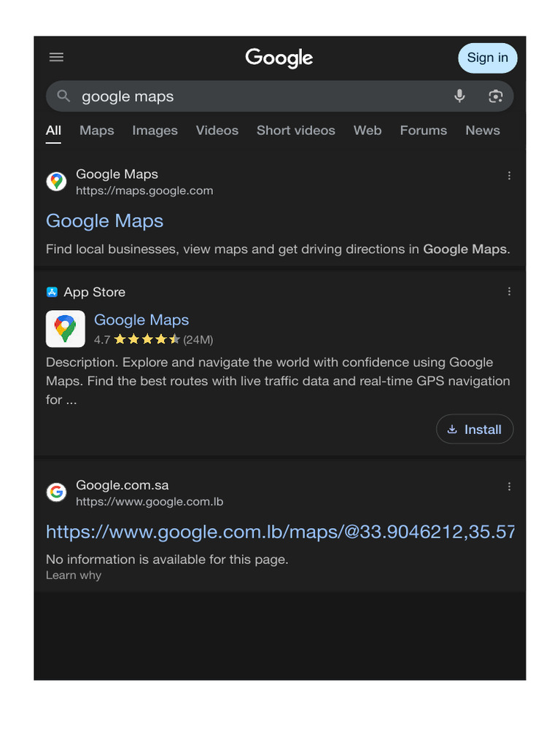The height and width of the screenshot is (747, 560).
Task: Click the Google logo
Action: click(x=279, y=58)
